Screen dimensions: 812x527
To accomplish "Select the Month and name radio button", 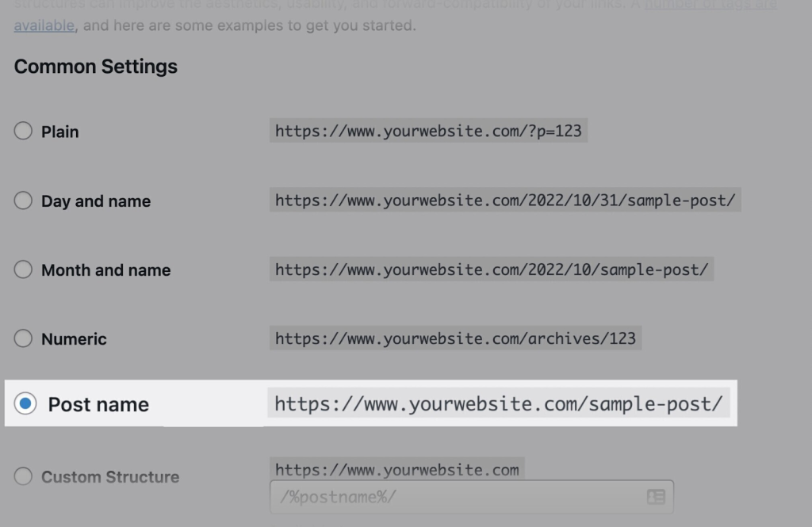I will (x=24, y=269).
